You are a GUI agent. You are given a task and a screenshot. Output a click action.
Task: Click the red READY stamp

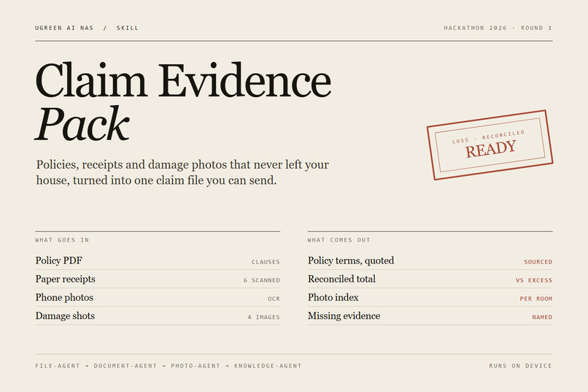pos(490,145)
